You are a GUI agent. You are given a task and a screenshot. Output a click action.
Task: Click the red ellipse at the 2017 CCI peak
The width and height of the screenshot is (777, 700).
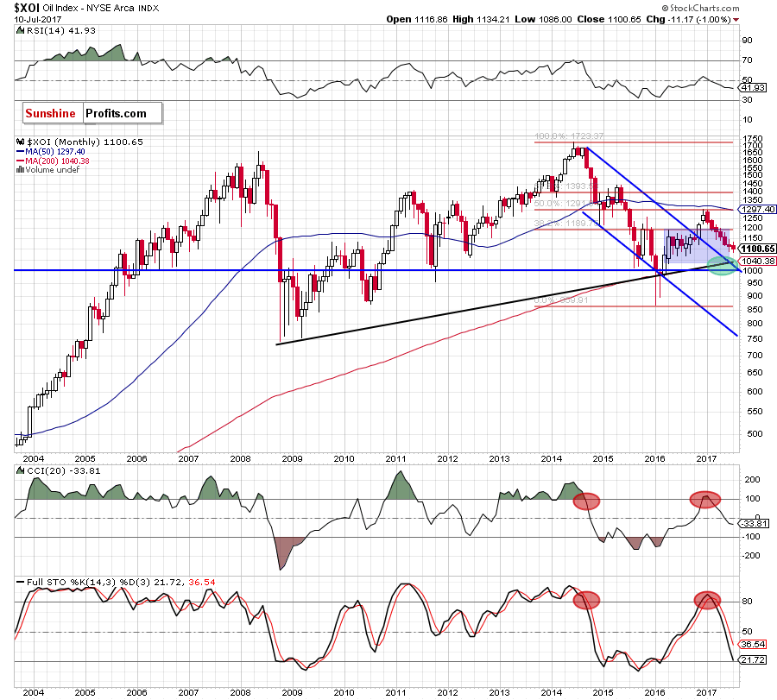(705, 500)
